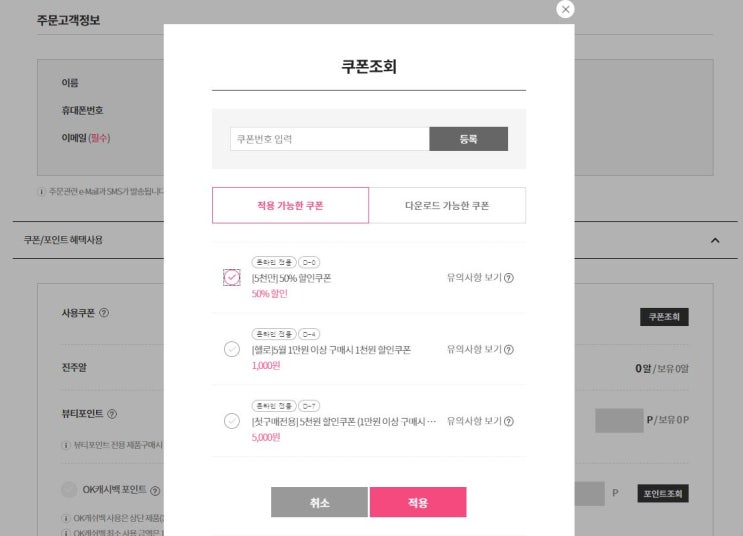Select the 5월 1천원 할인쿠폰 checkbox
The height and width of the screenshot is (536, 743).
pos(232,349)
